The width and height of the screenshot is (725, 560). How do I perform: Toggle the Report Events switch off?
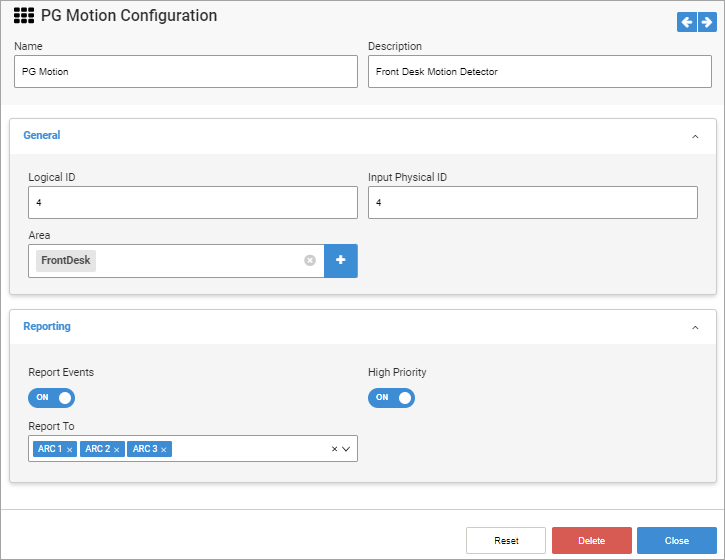(52, 397)
